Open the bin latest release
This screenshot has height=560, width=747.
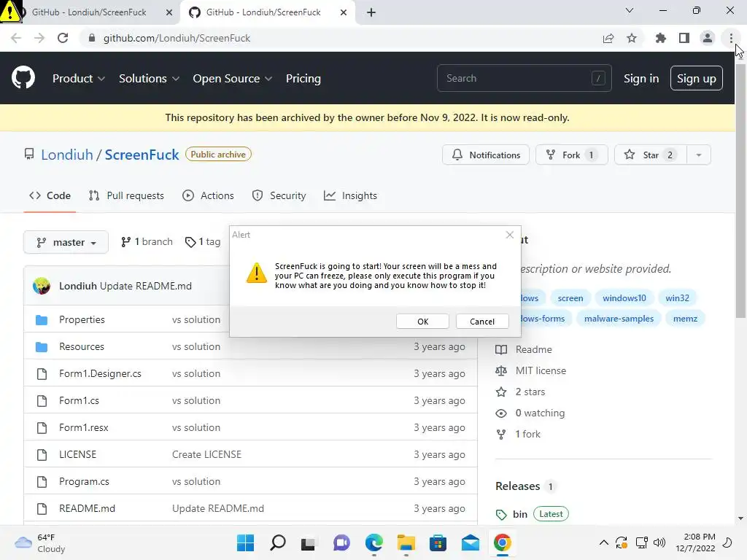(x=519, y=514)
